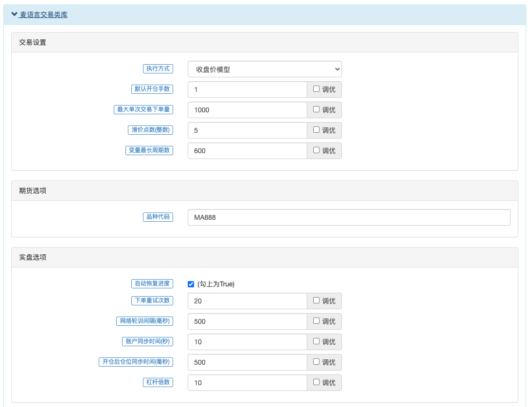Open the 执行方式 dropdown

(x=265, y=69)
